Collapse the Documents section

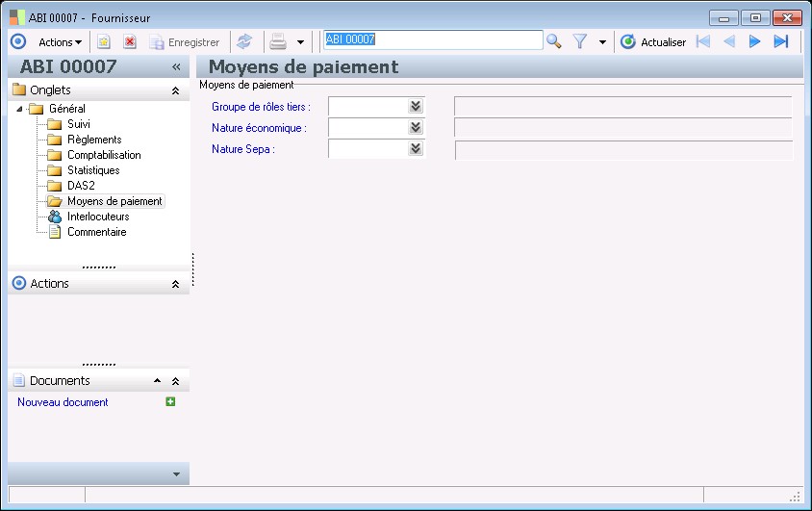point(175,382)
